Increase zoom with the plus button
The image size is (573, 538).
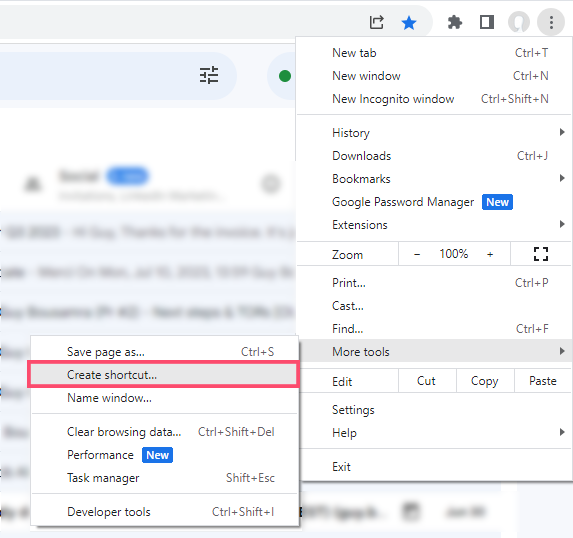point(490,254)
